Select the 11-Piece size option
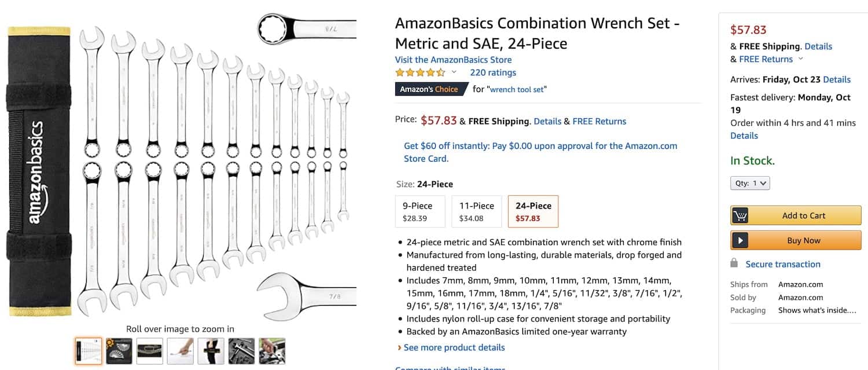This screenshot has height=370, width=868. [476, 211]
